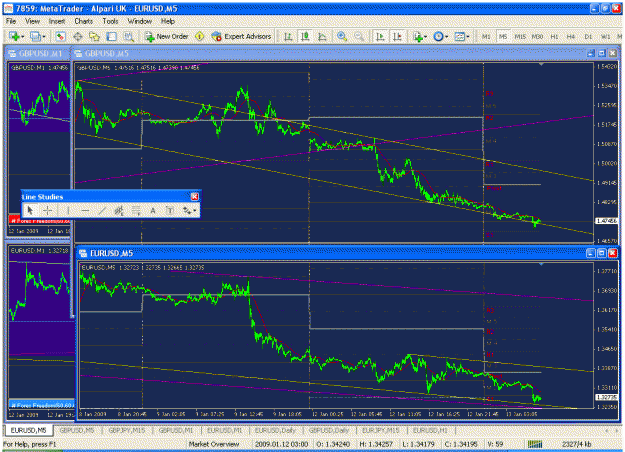
Task: Toggle Chart Shift from the toolbar
Action: pyautogui.click(x=397, y=37)
